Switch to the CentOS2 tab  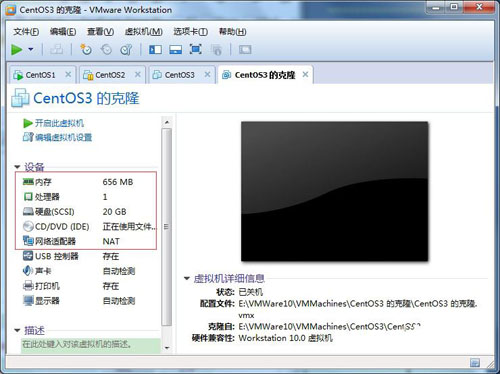[110, 75]
